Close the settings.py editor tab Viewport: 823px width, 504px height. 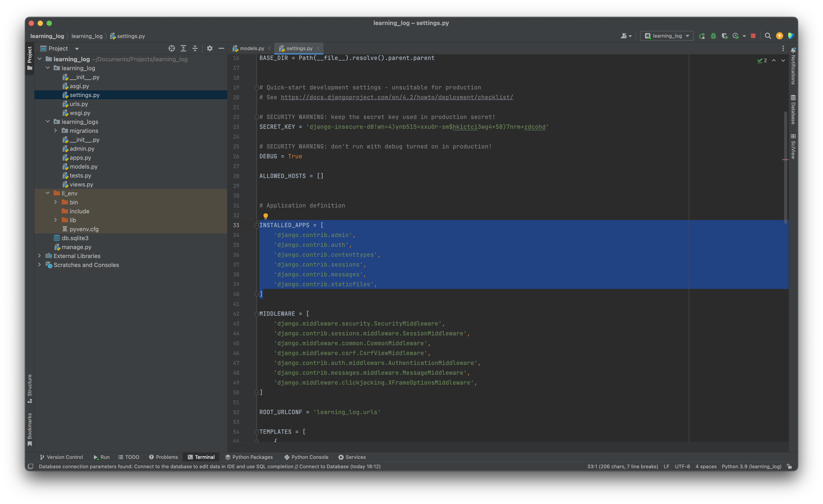point(318,49)
